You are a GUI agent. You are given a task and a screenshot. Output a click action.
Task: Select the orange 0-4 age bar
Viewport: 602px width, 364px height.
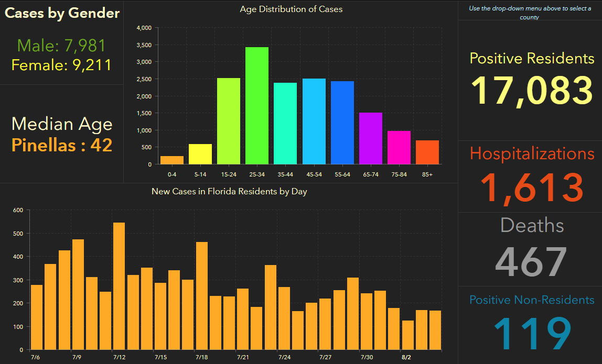(172, 160)
